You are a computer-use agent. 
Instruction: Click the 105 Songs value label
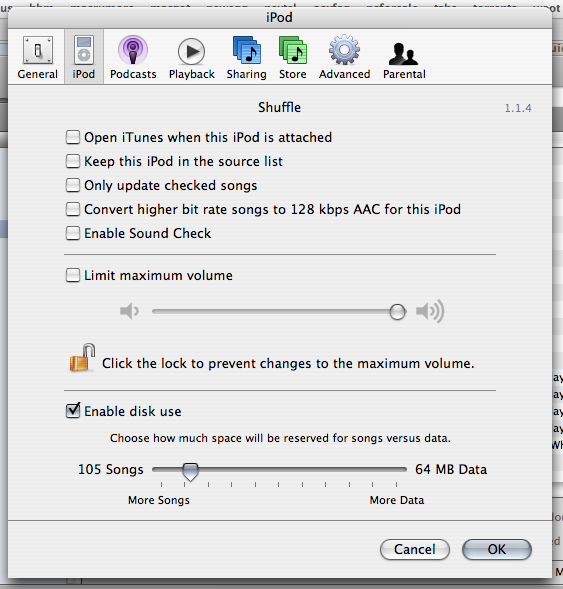point(111,470)
